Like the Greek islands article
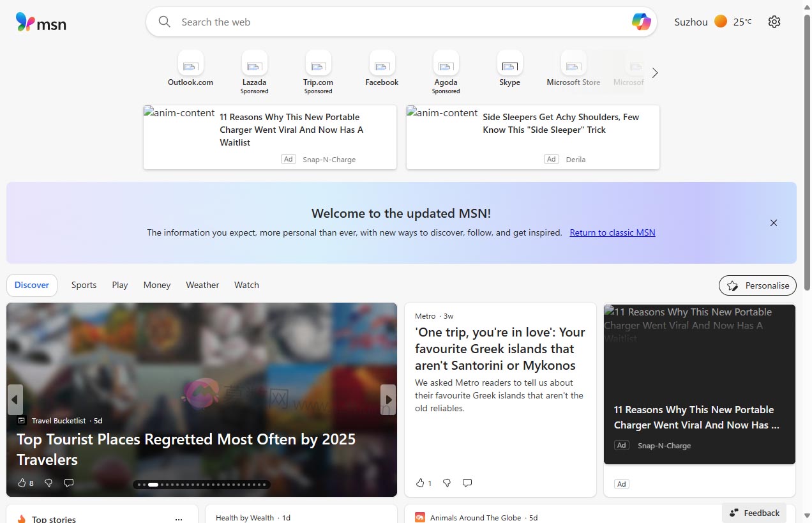This screenshot has height=523, width=812. 420,483
